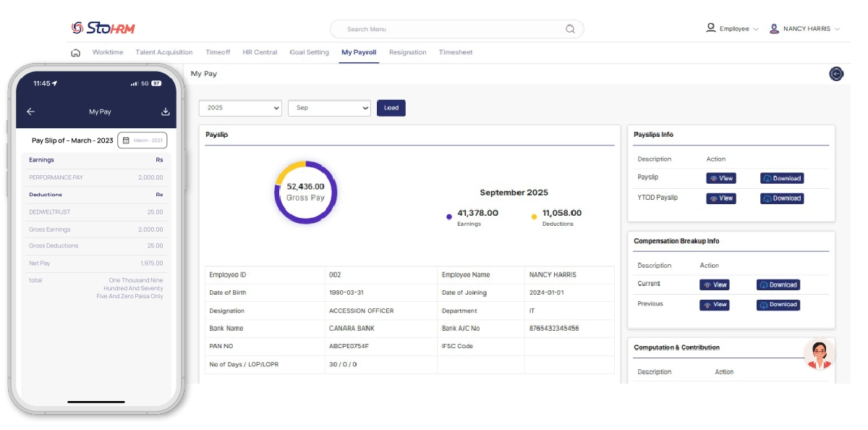This screenshot has width=868, height=430.
Task: View the Payslip document
Action: [720, 178]
